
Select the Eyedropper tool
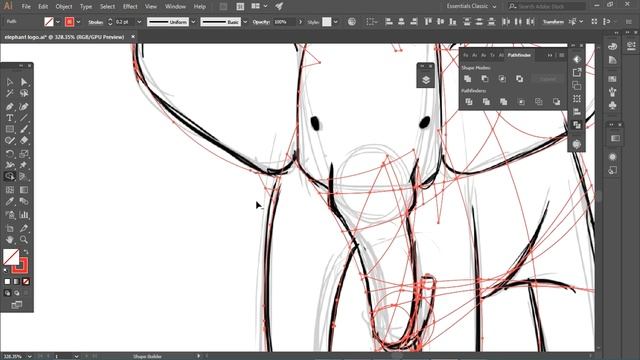10,201
